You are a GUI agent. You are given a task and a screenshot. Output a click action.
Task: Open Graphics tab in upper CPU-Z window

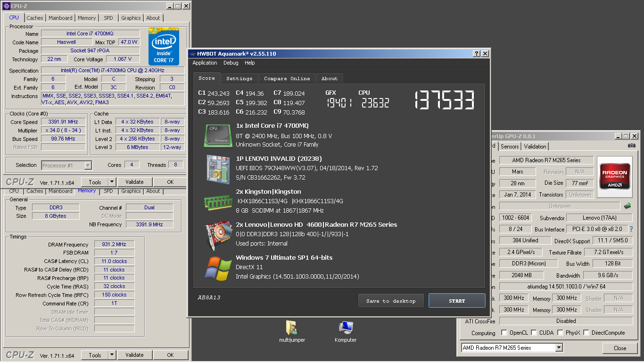click(131, 18)
